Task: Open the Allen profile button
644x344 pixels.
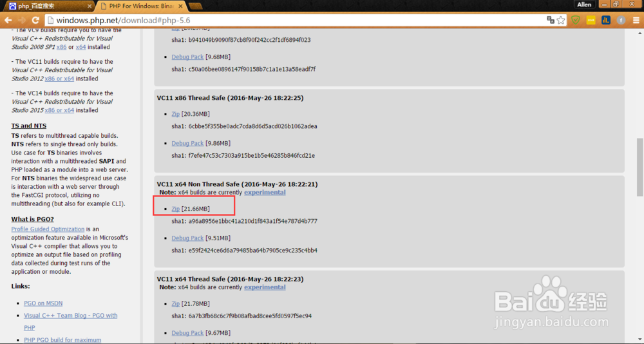Action: pos(585,5)
